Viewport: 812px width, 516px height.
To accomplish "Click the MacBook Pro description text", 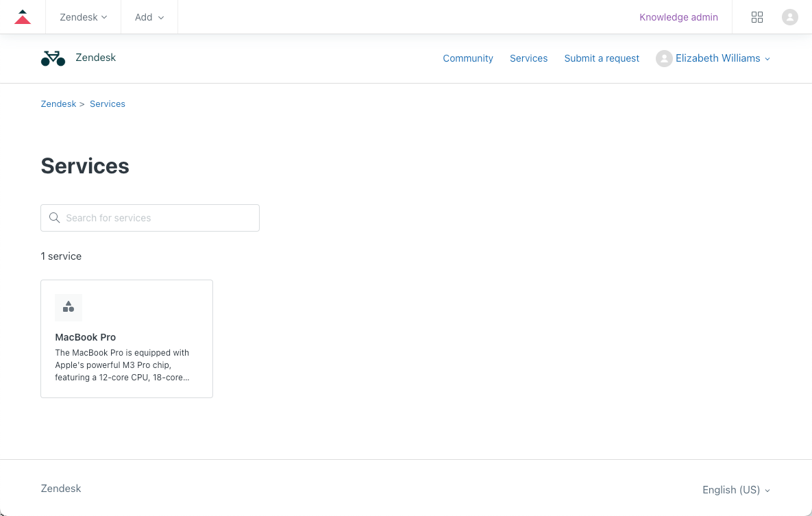I will [122, 365].
